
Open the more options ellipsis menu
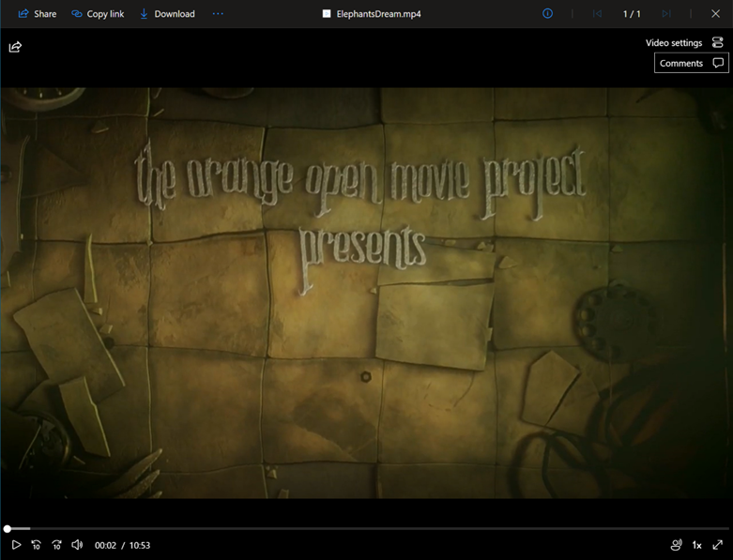tap(218, 14)
